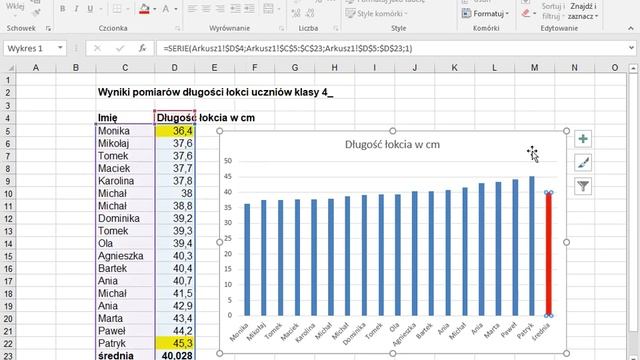Select column D header
This screenshot has height=360, width=640.
click(x=174, y=68)
